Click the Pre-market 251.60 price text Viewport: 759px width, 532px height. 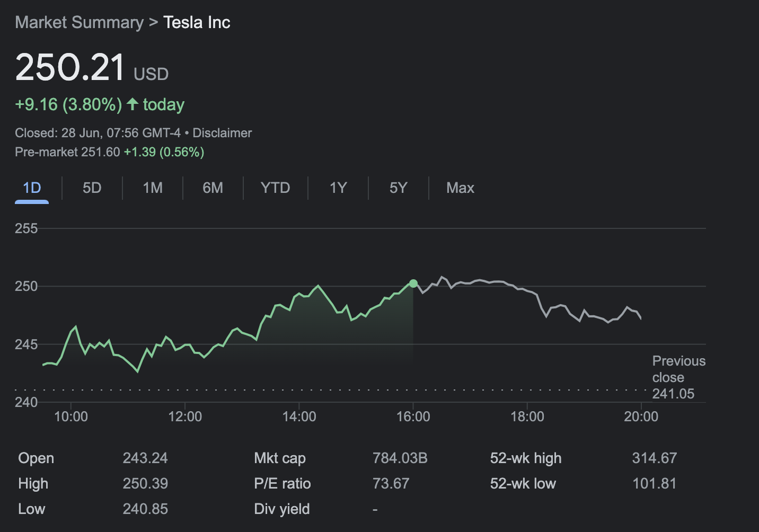click(67, 152)
